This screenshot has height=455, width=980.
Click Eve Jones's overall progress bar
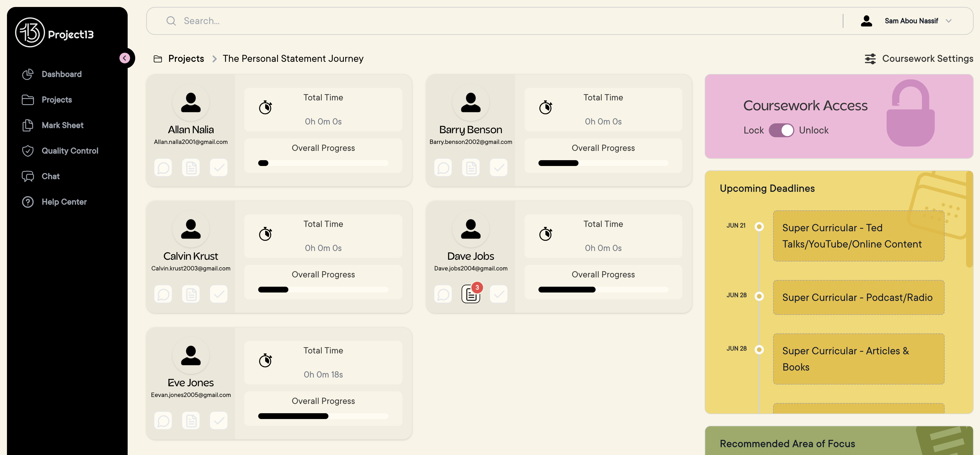(x=323, y=416)
